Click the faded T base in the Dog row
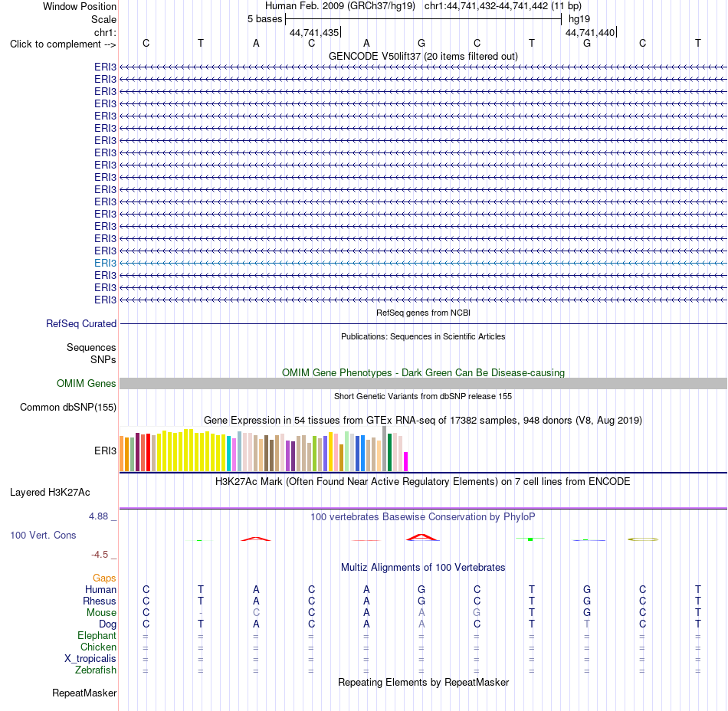Viewport: 728px width, 711px height. 587,624
